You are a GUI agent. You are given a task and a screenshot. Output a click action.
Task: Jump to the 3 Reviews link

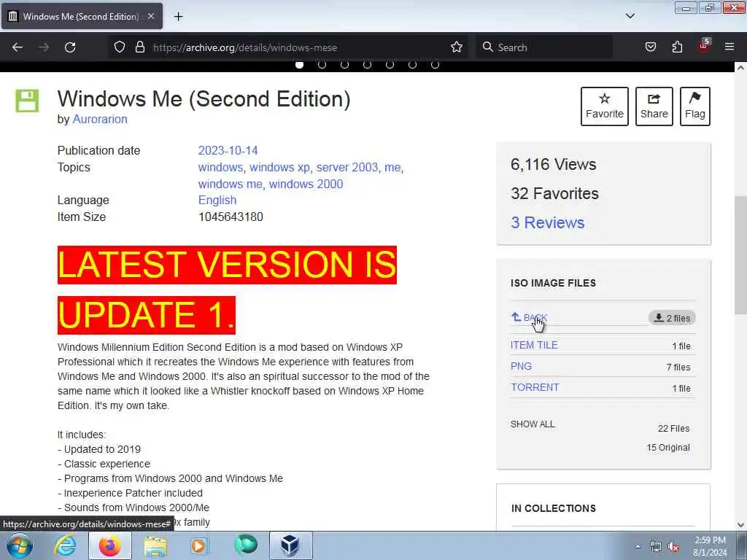[x=547, y=222]
